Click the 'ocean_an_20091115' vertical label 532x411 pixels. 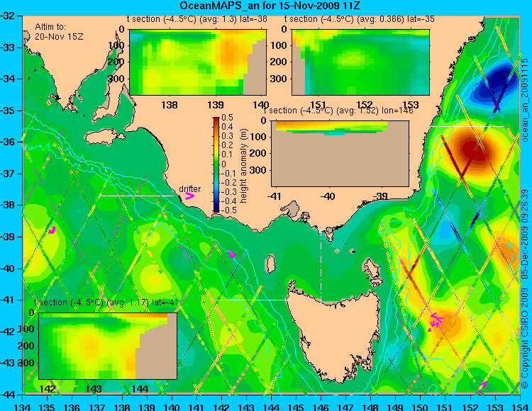pos(525,99)
